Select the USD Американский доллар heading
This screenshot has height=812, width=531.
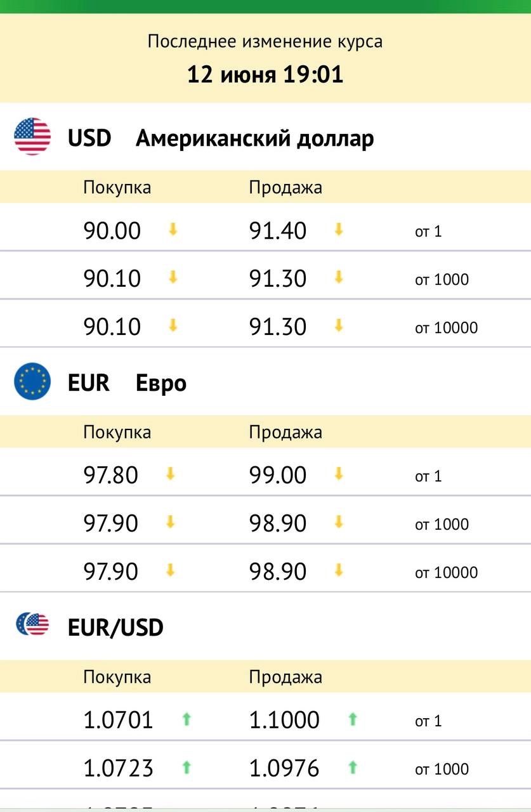pyautogui.click(x=221, y=138)
